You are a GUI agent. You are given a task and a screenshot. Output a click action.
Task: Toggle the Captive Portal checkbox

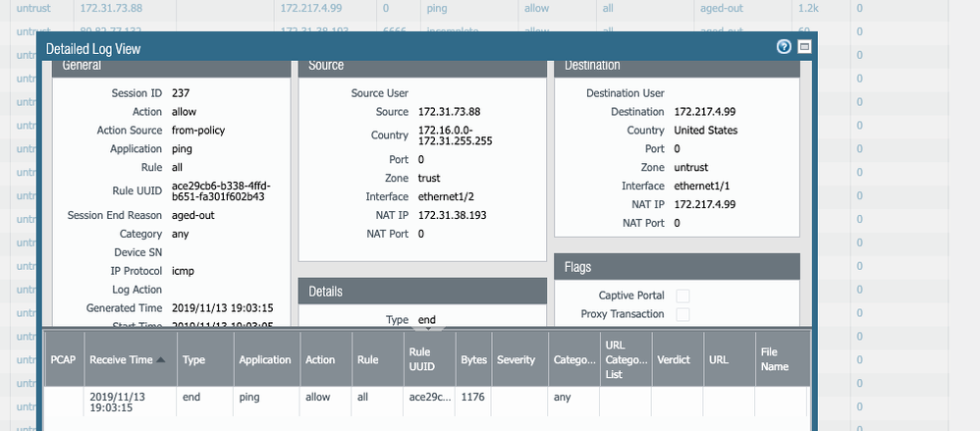pyautogui.click(x=682, y=296)
